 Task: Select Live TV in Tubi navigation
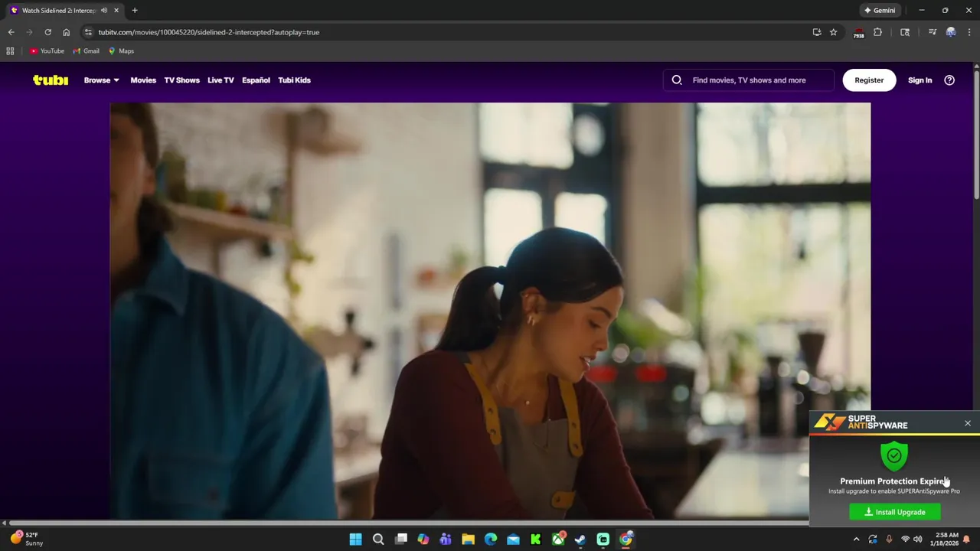click(220, 80)
